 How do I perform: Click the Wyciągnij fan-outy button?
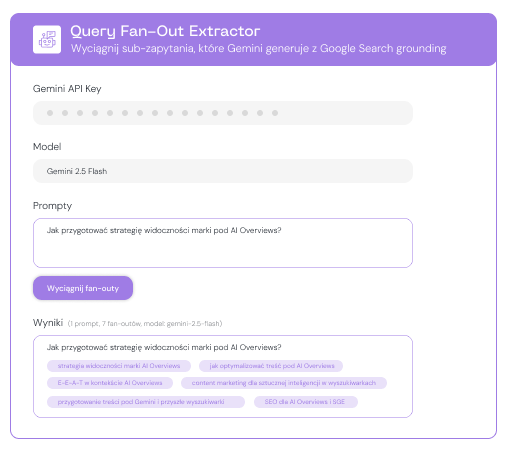coord(83,288)
